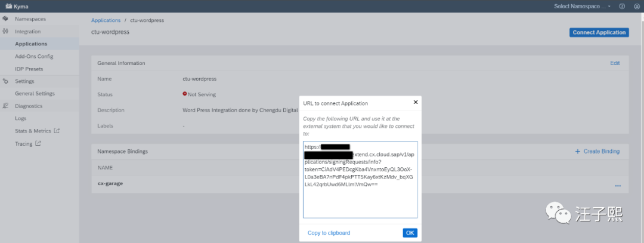Click the Diagnostics section icon
The height and width of the screenshot is (243, 644).
click(x=6, y=106)
